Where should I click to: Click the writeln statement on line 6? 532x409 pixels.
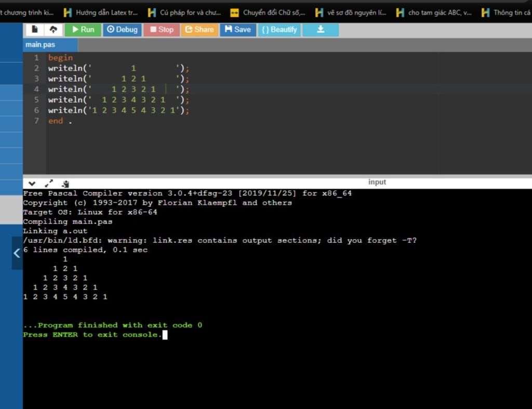pyautogui.click(x=118, y=110)
